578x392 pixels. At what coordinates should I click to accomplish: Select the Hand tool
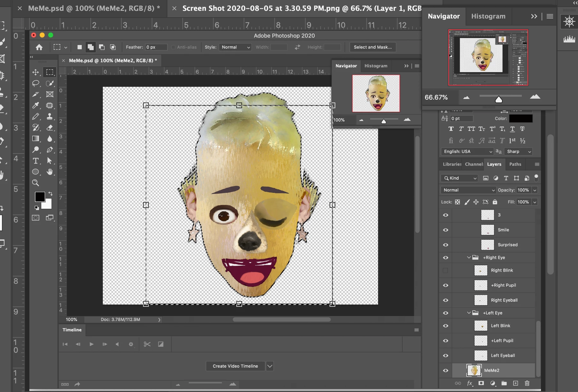point(49,172)
